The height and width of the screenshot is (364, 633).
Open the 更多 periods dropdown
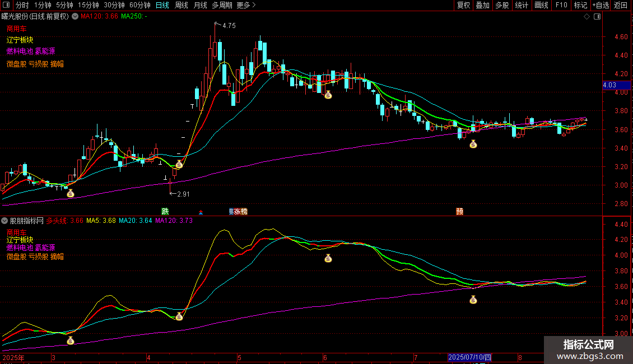coord(246,5)
